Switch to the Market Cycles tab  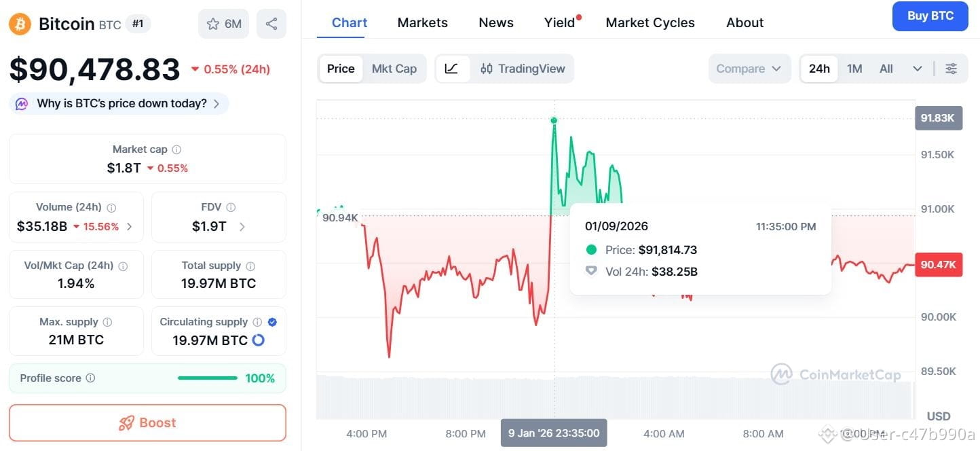pyautogui.click(x=650, y=22)
